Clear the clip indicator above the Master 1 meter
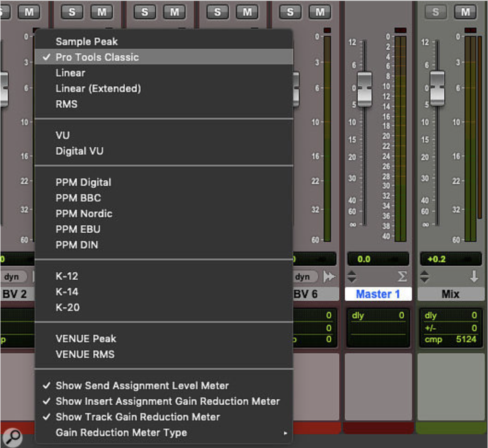Screen dimensions: 488x448 click(x=400, y=30)
